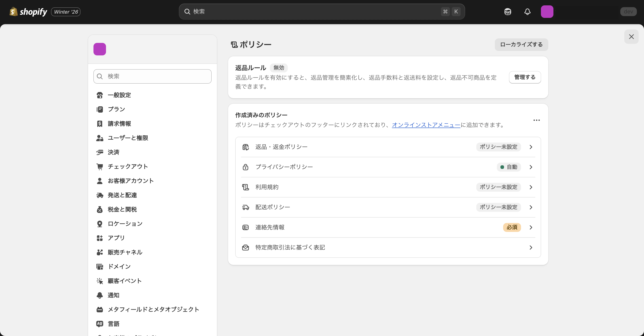Open 決済 settings via card icon

(x=100, y=152)
